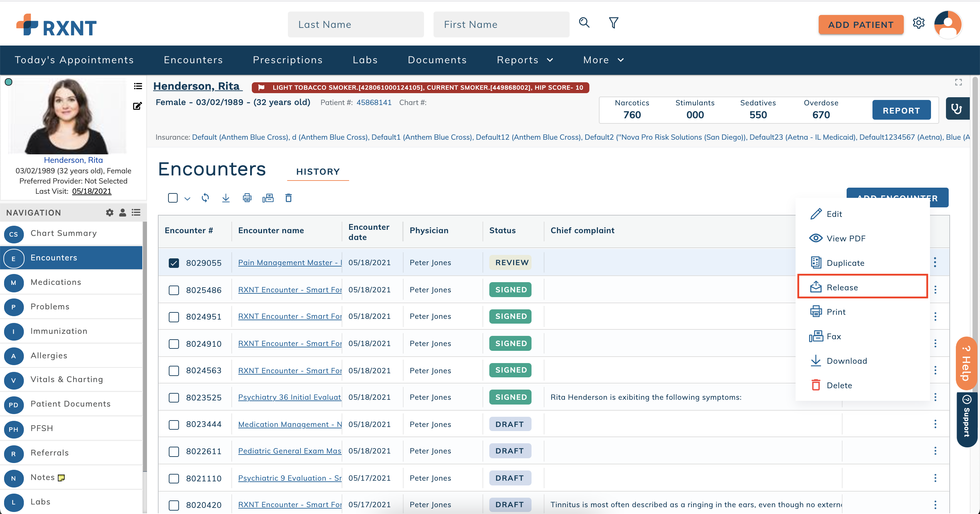
Task: Open row menu for encounter 8023444
Action: click(935, 424)
